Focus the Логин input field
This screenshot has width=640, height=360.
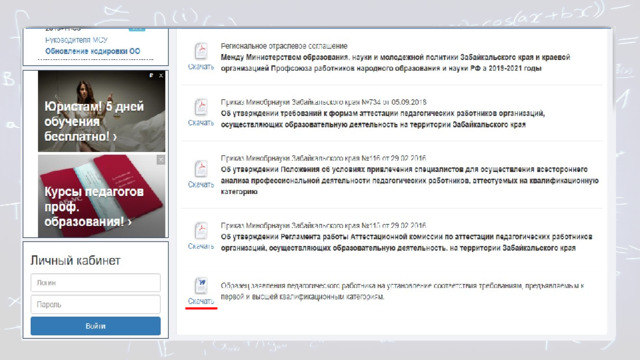[96, 282]
